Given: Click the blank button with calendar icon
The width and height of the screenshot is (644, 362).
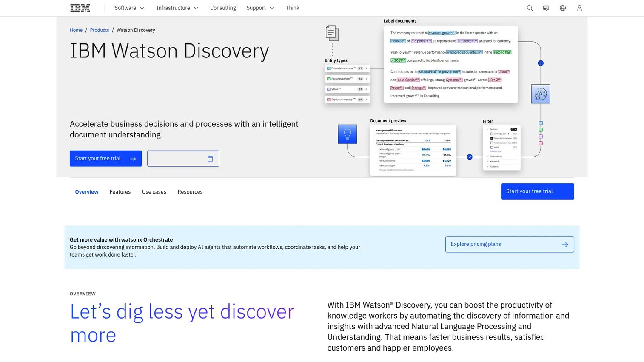Looking at the screenshot, I should pyautogui.click(x=183, y=159).
